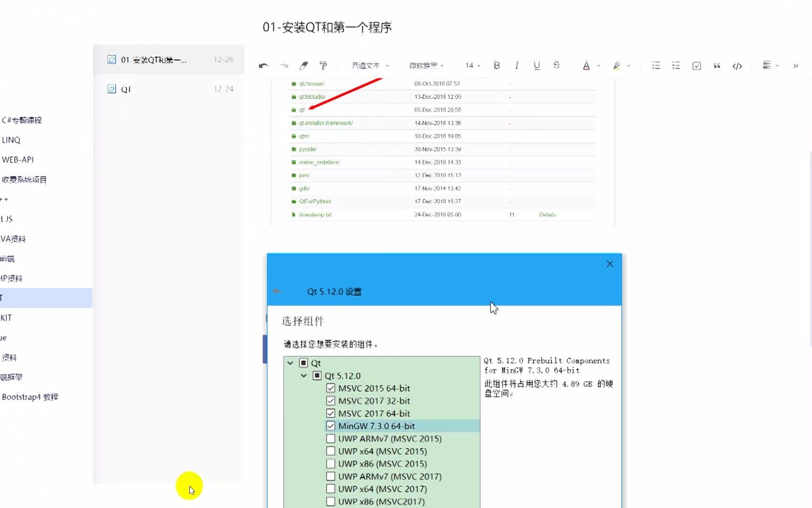Toggle MSVC 2015 64-bit checkbox
The height and width of the screenshot is (508, 812).
331,388
